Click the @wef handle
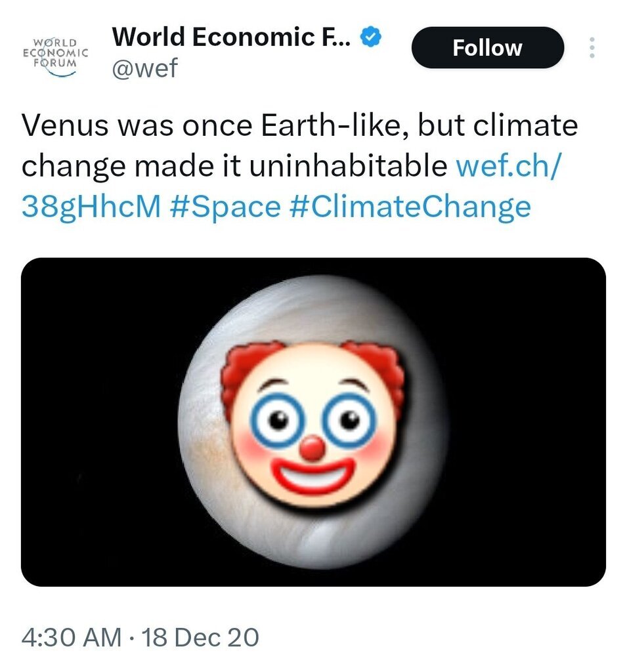 click(144, 68)
